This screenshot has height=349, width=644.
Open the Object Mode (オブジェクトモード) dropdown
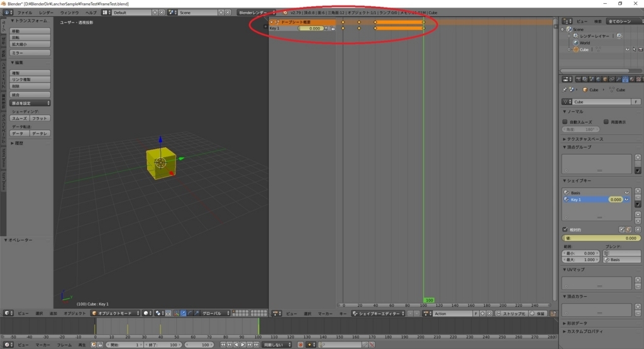(x=116, y=313)
